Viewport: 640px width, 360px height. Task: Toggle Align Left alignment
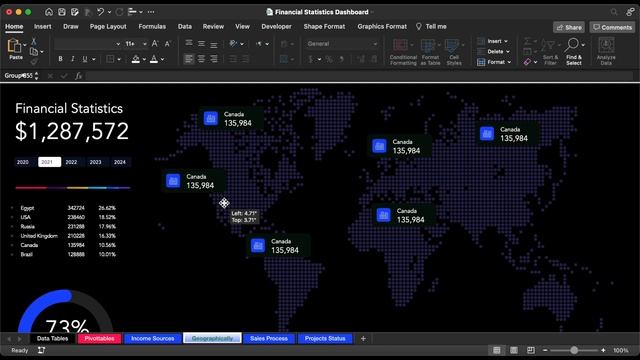189,59
